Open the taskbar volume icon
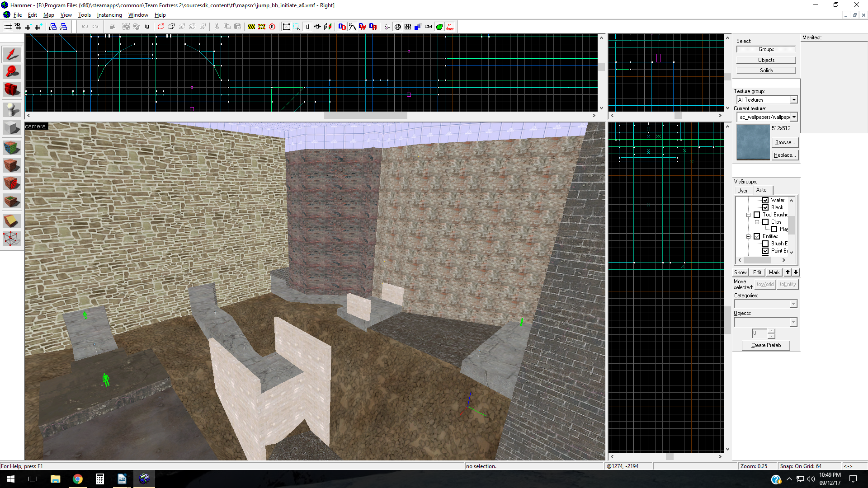The height and width of the screenshot is (488, 868). 811,479
